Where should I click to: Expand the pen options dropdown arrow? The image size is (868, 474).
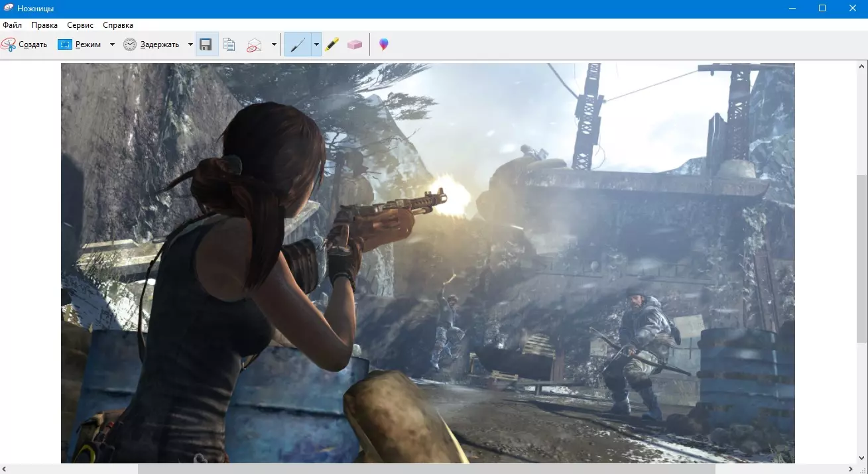(316, 44)
